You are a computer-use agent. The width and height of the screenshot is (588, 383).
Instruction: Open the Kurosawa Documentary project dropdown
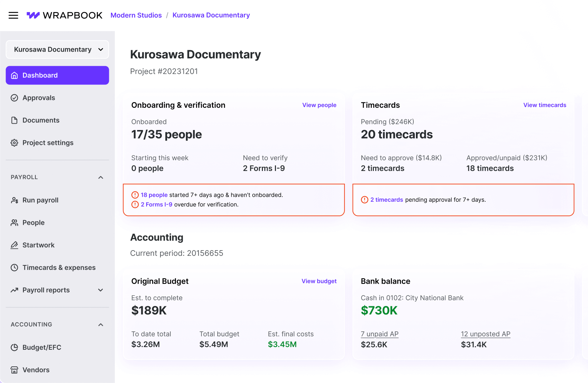tap(58, 49)
